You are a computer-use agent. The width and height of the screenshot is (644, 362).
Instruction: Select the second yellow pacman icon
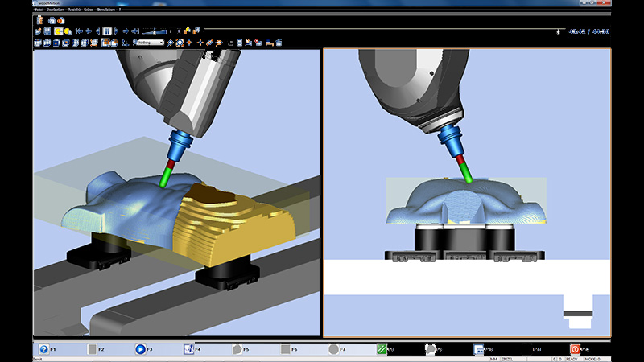tap(68, 31)
